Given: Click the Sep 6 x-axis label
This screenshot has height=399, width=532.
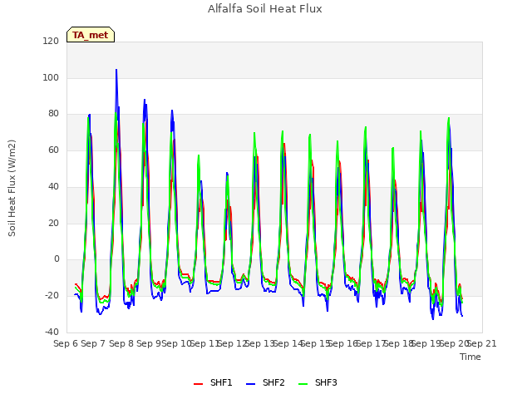Looking at the screenshot, I should coord(66,343).
